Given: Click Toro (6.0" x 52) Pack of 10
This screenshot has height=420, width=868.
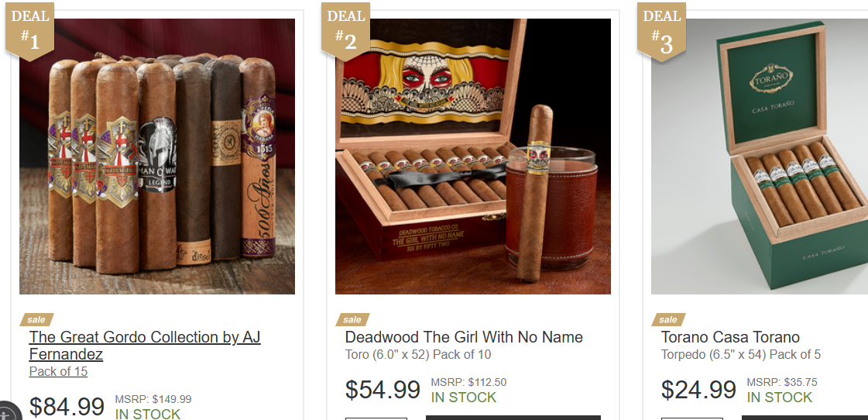Looking at the screenshot, I should tap(418, 355).
